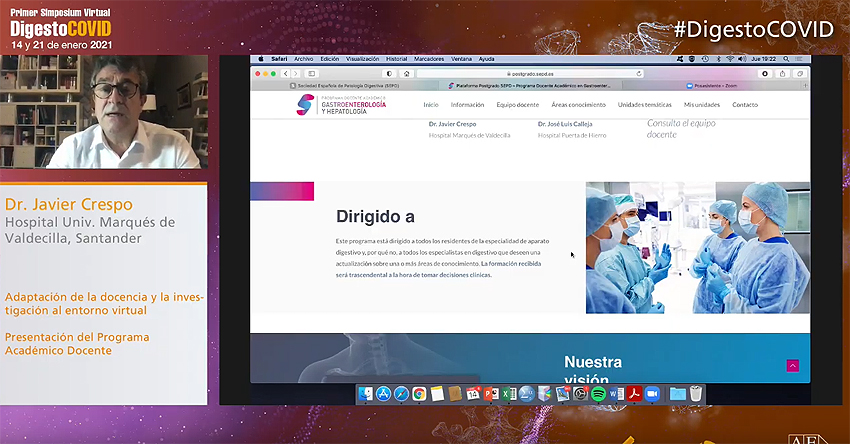
Task: Launch the App Store from the Dock
Action: (383, 394)
